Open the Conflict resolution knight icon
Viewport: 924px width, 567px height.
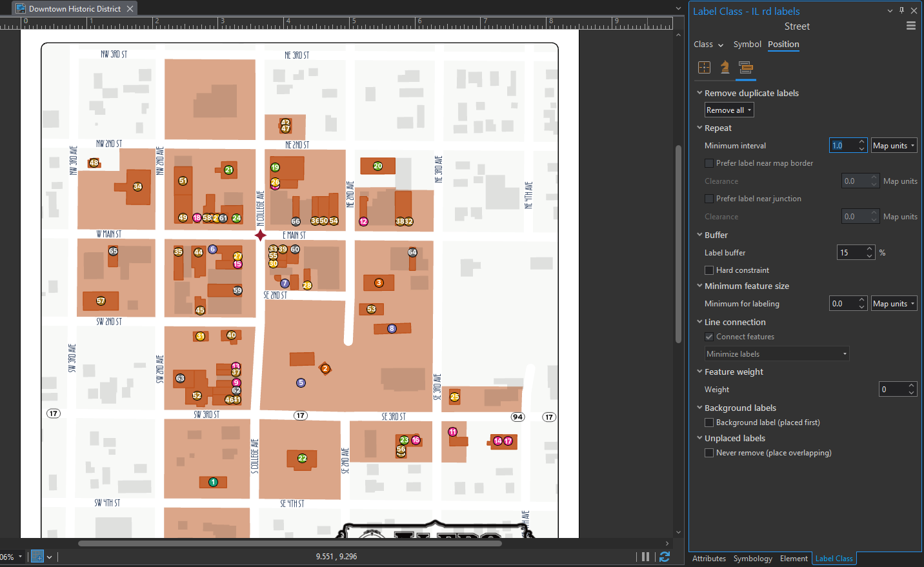[725, 67]
